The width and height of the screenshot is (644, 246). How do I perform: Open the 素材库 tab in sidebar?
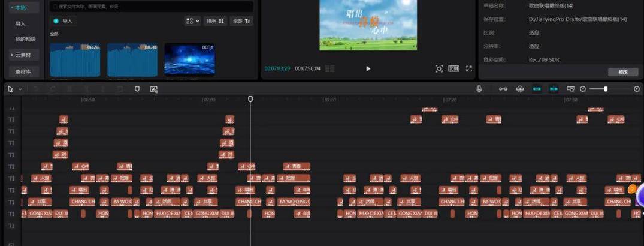pyautogui.click(x=24, y=71)
